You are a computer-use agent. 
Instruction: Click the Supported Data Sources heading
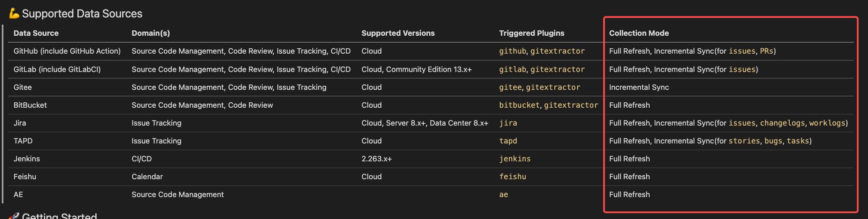pos(82,13)
